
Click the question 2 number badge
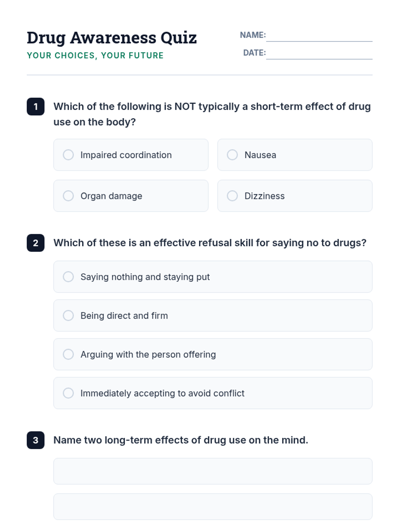tap(36, 243)
